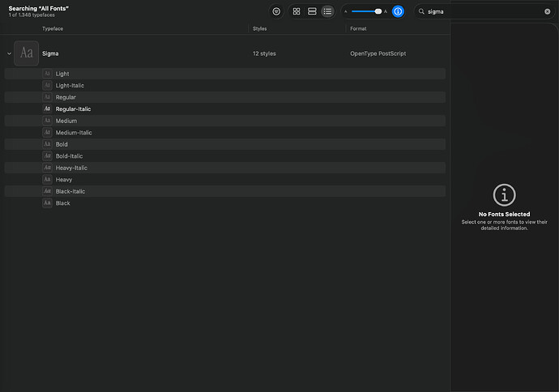Click the Searching "All Fonts" title
559x392 pixels.
39,8
